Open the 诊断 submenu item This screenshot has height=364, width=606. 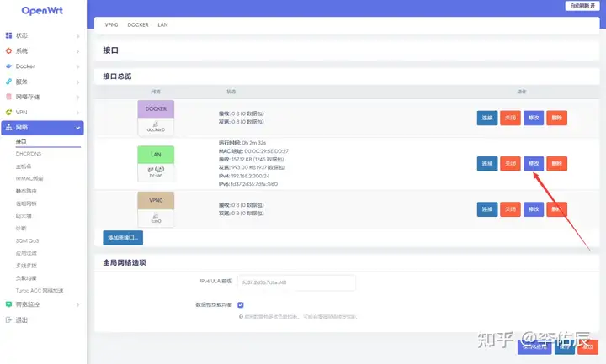click(21, 228)
